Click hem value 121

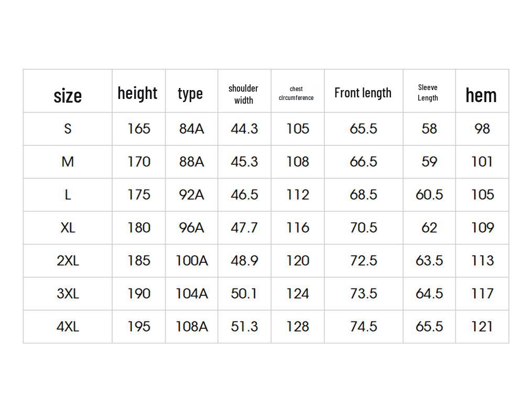coord(482,327)
